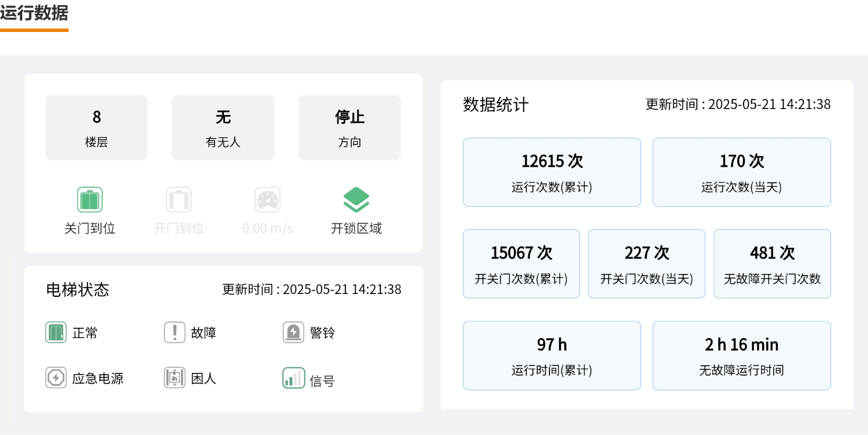The image size is (868, 435).
Task: Click the unlock zone (开锁区域) layers icon
Action: (x=356, y=200)
